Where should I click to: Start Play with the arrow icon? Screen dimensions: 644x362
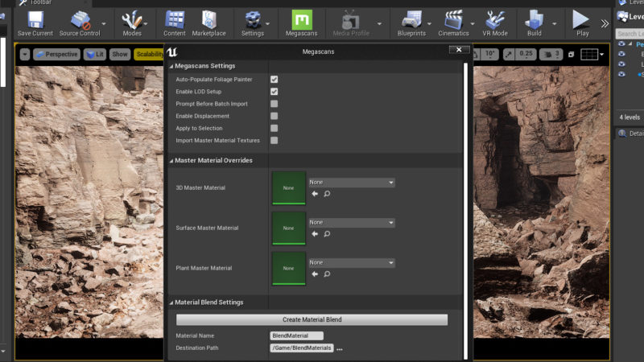point(582,23)
